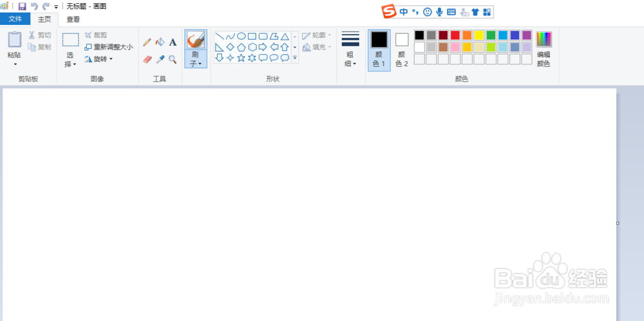Select the Pencil tool

point(147,42)
